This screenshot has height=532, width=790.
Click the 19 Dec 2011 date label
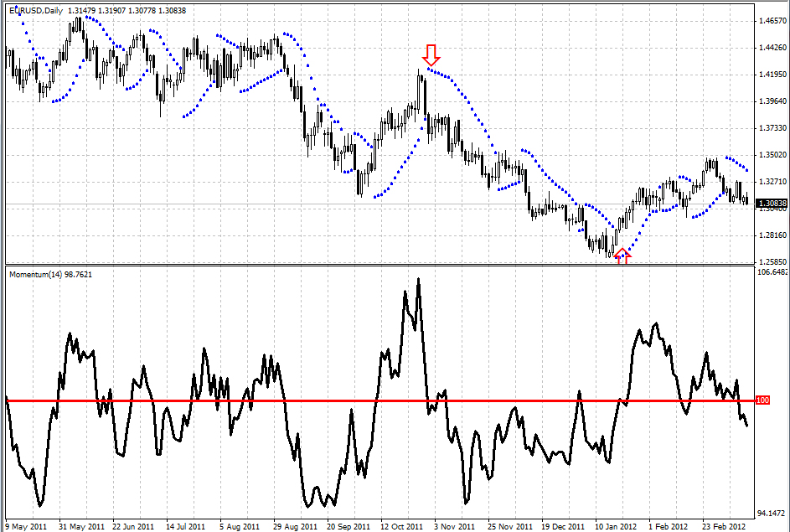click(563, 527)
